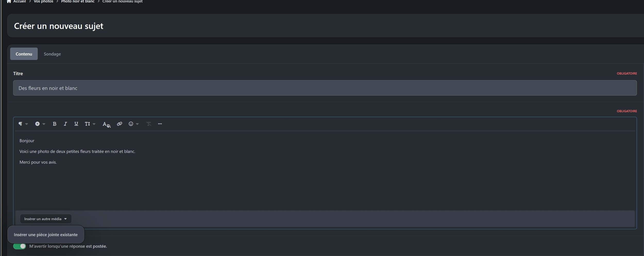The height and width of the screenshot is (256, 644).
Task: Underline the selected text
Action: pyautogui.click(x=76, y=124)
